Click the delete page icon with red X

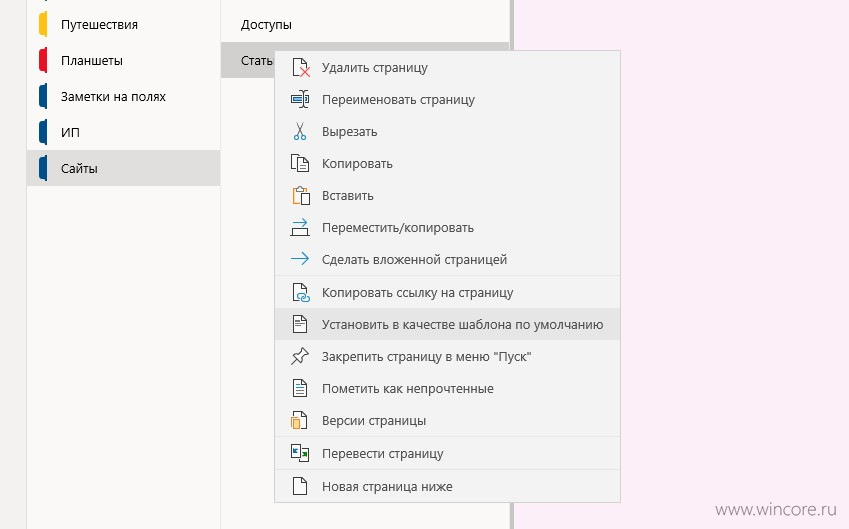coord(301,68)
